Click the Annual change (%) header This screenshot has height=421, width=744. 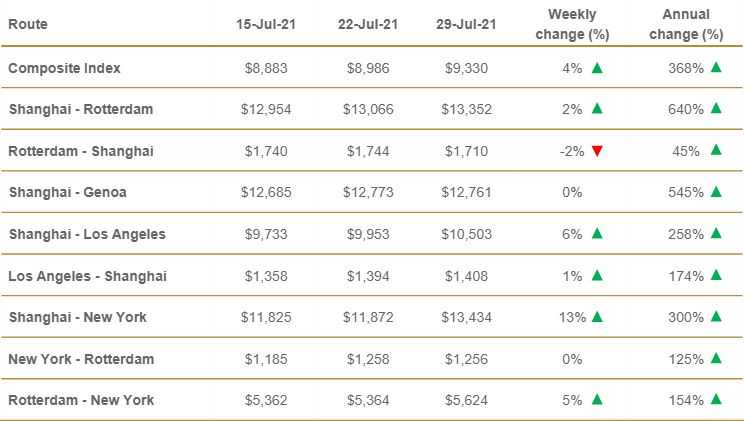(685, 24)
